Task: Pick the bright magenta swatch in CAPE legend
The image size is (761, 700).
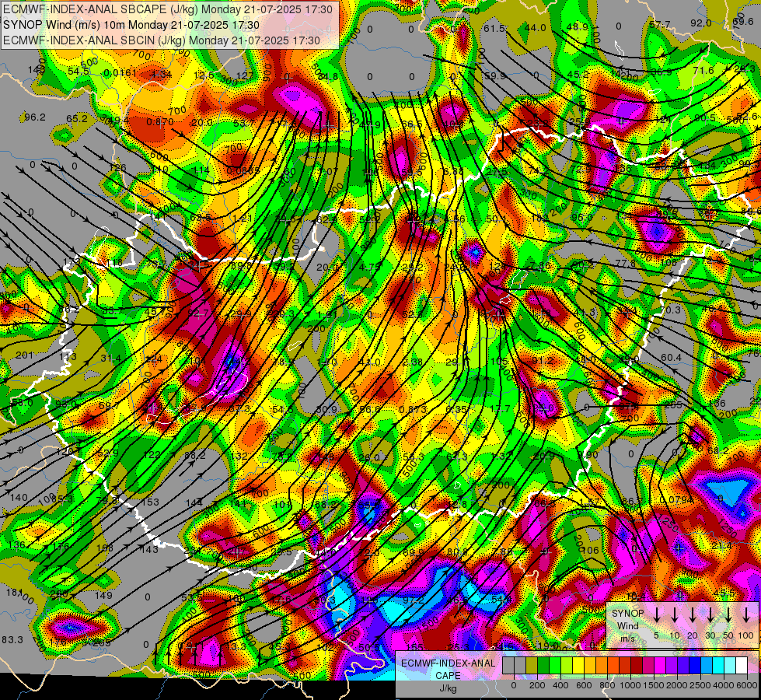Action: [660, 665]
